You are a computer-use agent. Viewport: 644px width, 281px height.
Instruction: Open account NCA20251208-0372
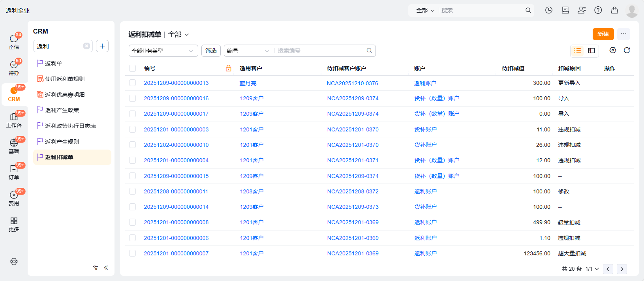click(353, 191)
